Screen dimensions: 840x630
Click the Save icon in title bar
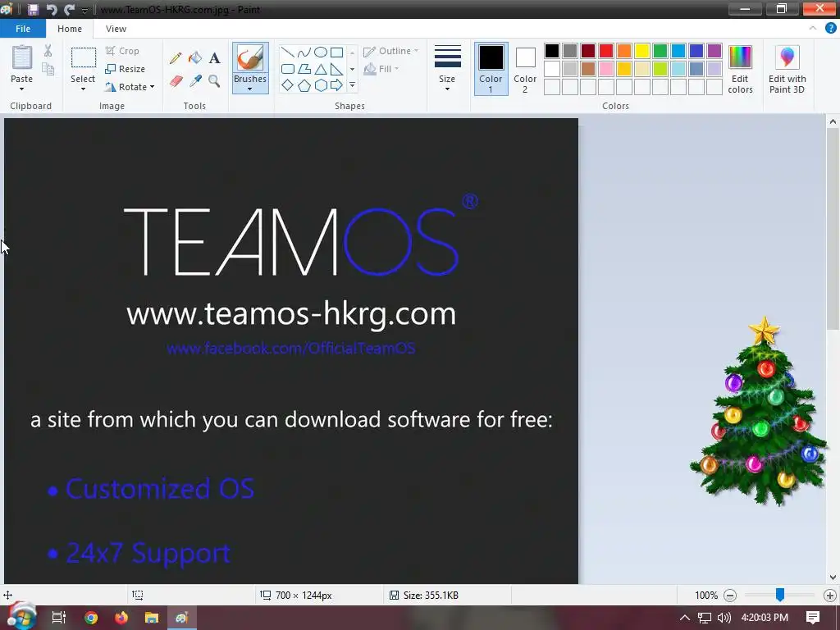tap(33, 9)
